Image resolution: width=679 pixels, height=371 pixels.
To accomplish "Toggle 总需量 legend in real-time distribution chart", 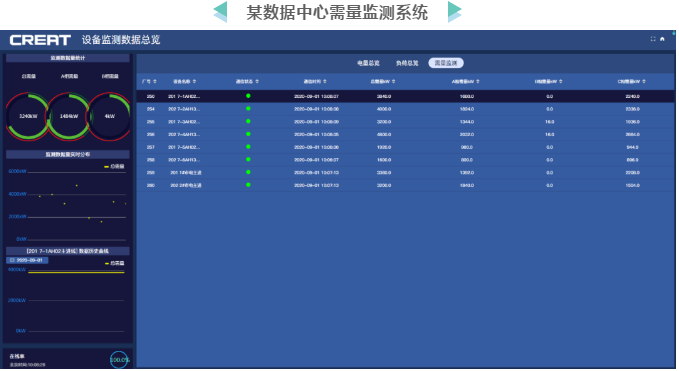I will (x=114, y=166).
